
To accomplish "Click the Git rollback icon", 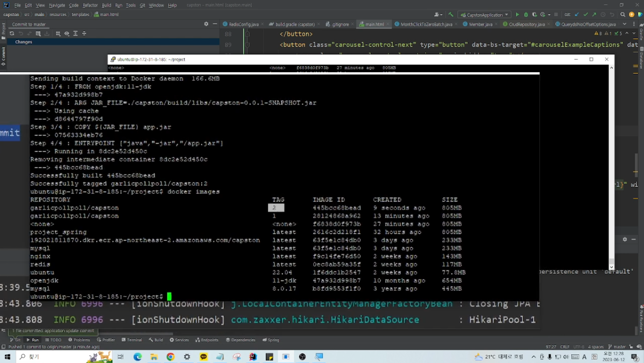I will (612, 15).
